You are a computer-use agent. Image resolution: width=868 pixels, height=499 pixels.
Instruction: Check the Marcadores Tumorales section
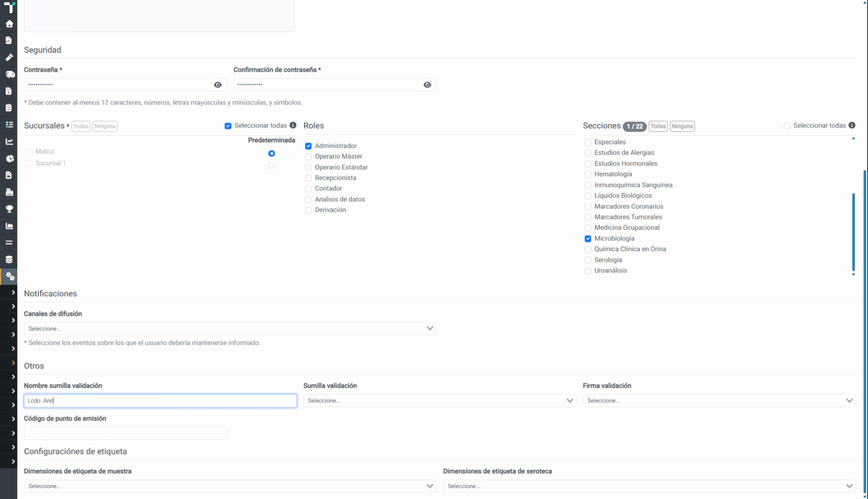[x=588, y=217]
